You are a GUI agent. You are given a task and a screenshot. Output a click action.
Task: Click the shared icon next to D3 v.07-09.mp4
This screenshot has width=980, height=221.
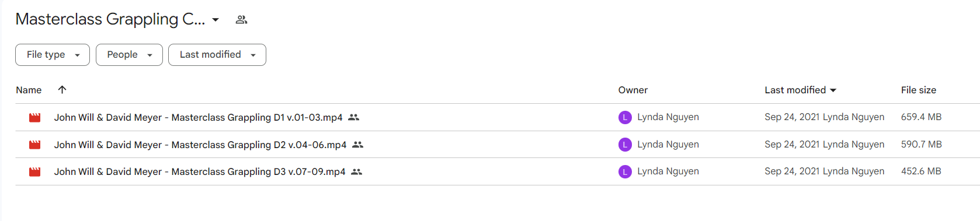[x=356, y=172]
